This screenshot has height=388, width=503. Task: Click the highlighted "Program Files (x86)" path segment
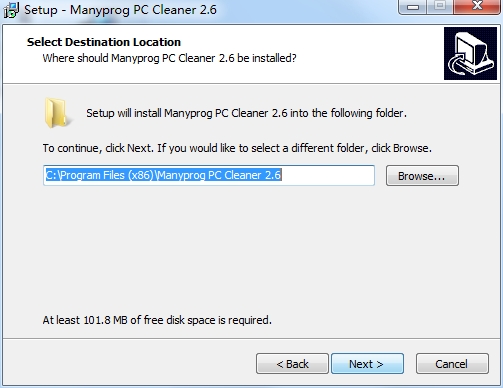coord(107,175)
